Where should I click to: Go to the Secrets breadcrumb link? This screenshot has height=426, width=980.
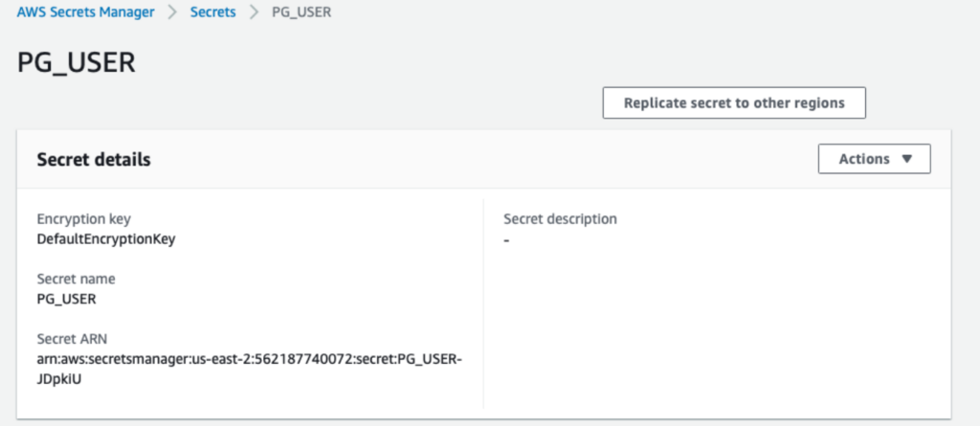(213, 12)
